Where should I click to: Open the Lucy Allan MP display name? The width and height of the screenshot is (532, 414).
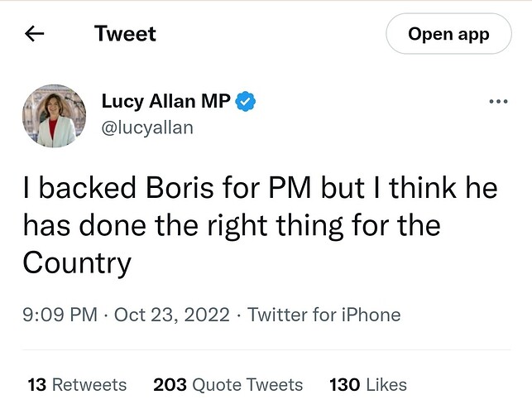point(166,101)
